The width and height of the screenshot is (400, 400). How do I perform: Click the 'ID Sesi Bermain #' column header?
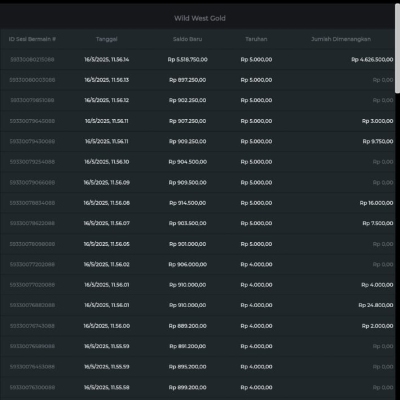(x=32, y=39)
